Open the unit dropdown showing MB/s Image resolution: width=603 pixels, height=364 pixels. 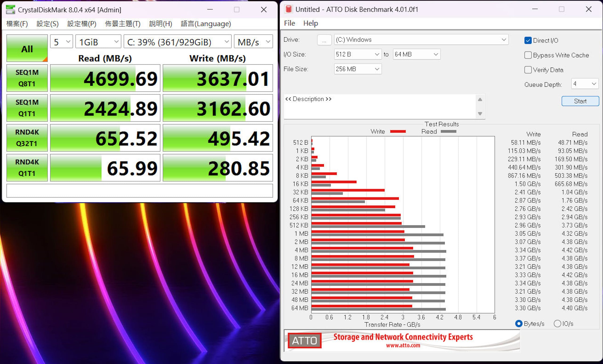(253, 42)
